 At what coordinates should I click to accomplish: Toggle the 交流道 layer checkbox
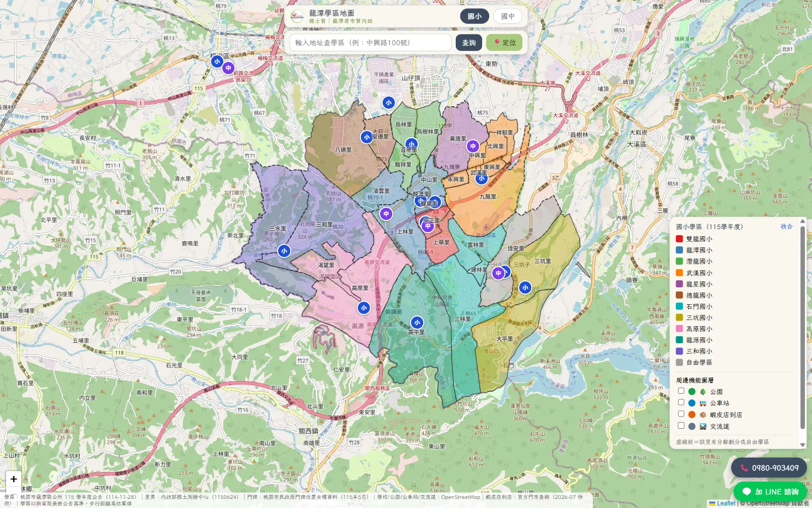pos(681,425)
